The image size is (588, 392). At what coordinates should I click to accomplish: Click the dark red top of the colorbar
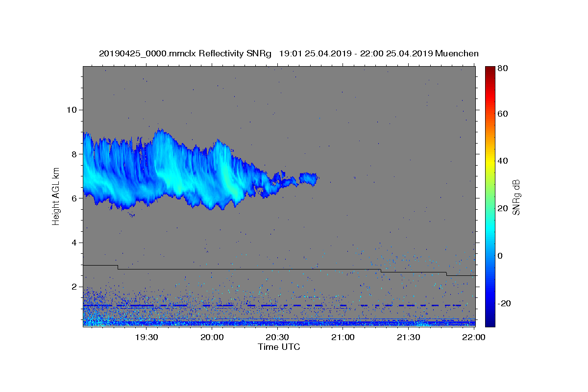pyautogui.click(x=490, y=69)
